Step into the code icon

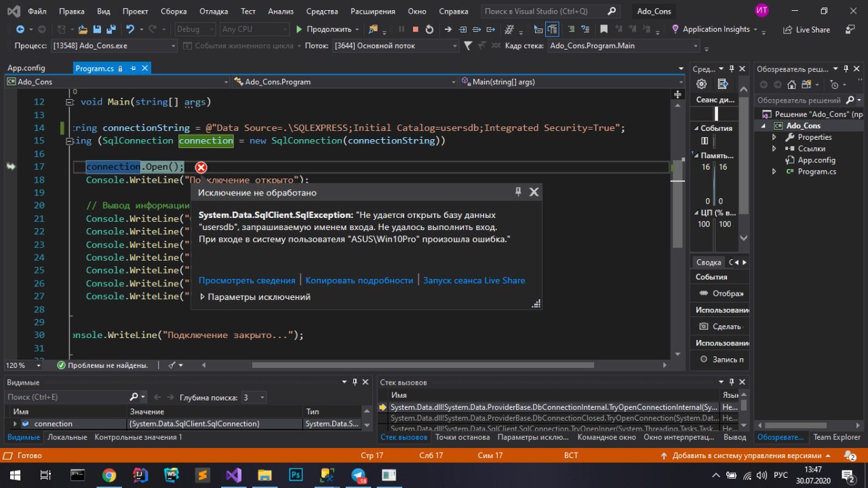tap(462, 29)
